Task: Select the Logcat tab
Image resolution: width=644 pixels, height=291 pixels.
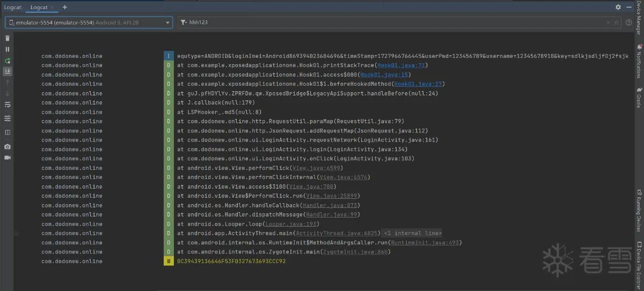Action: click(39, 7)
